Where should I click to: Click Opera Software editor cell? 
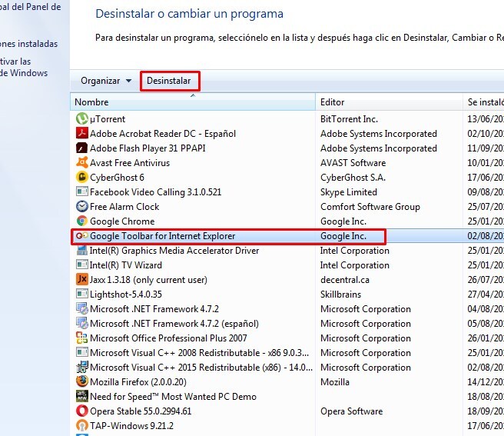click(x=351, y=411)
